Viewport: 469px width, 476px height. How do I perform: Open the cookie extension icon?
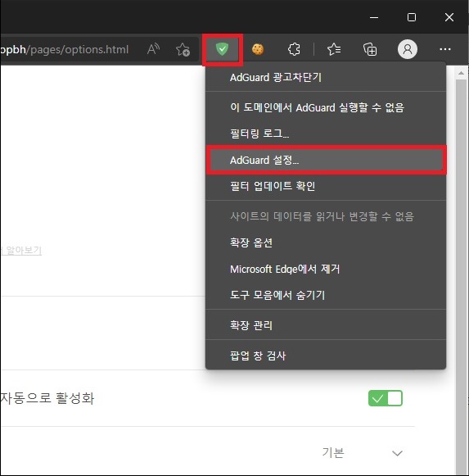point(258,49)
